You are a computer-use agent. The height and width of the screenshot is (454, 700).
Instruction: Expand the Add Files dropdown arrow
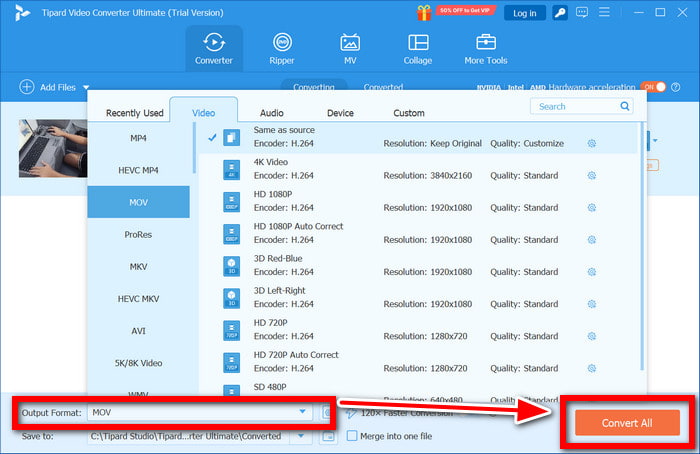click(x=86, y=87)
